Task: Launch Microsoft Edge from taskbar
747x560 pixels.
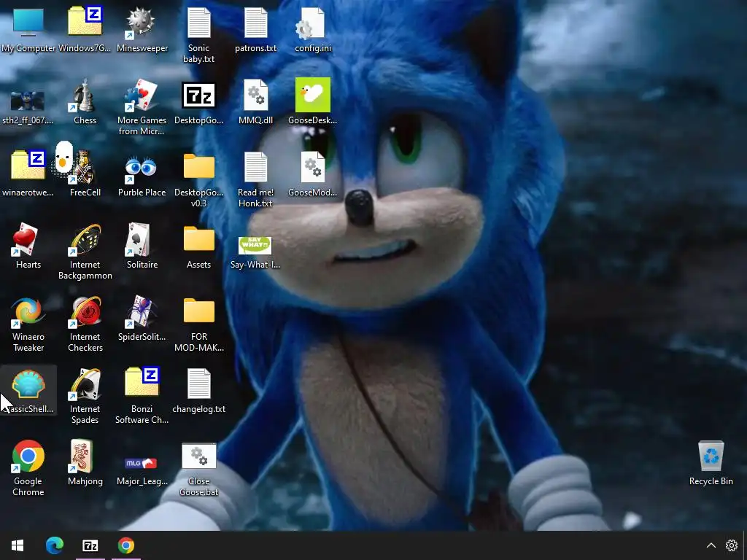Action: pos(54,545)
